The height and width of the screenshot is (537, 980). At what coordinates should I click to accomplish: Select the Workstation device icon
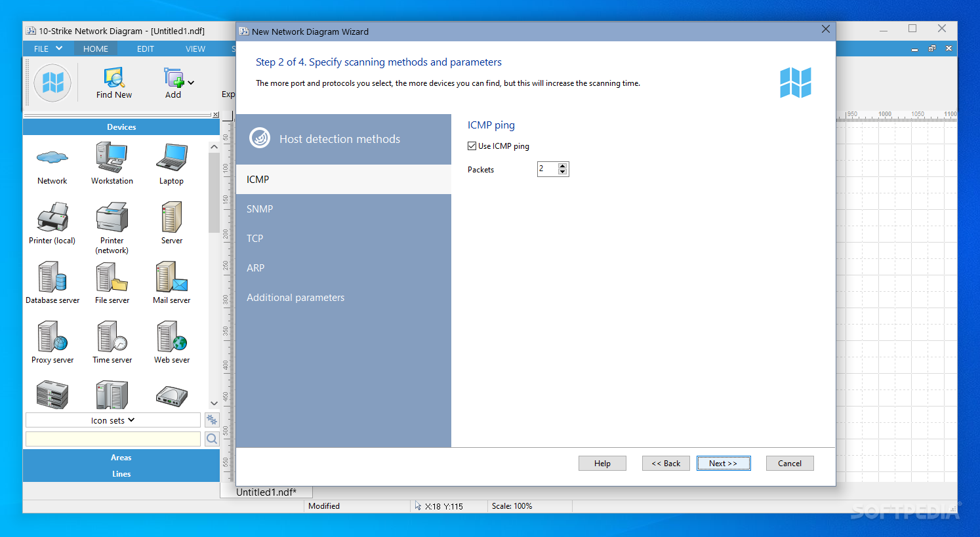[x=112, y=157]
